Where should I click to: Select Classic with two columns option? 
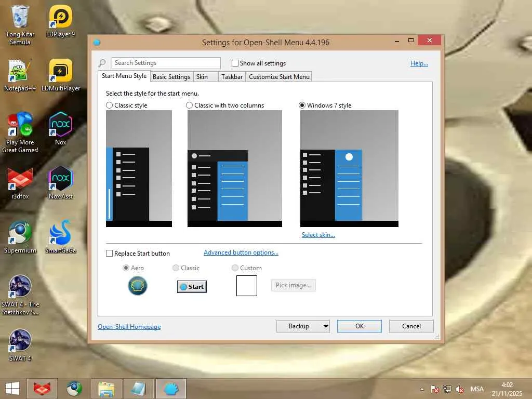point(189,105)
